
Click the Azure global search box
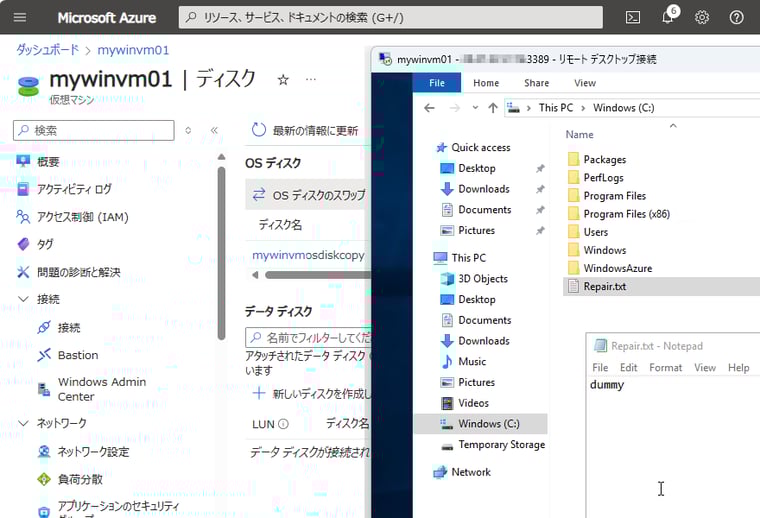[391, 18]
